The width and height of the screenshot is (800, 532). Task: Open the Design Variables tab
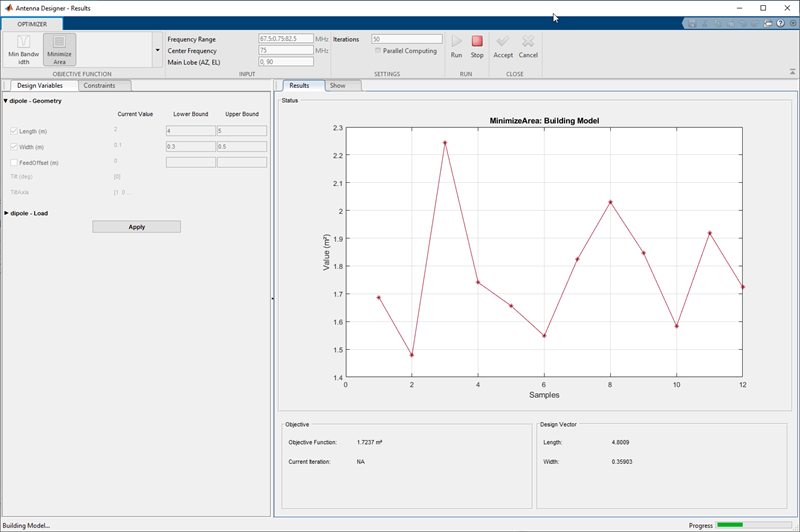click(x=40, y=86)
